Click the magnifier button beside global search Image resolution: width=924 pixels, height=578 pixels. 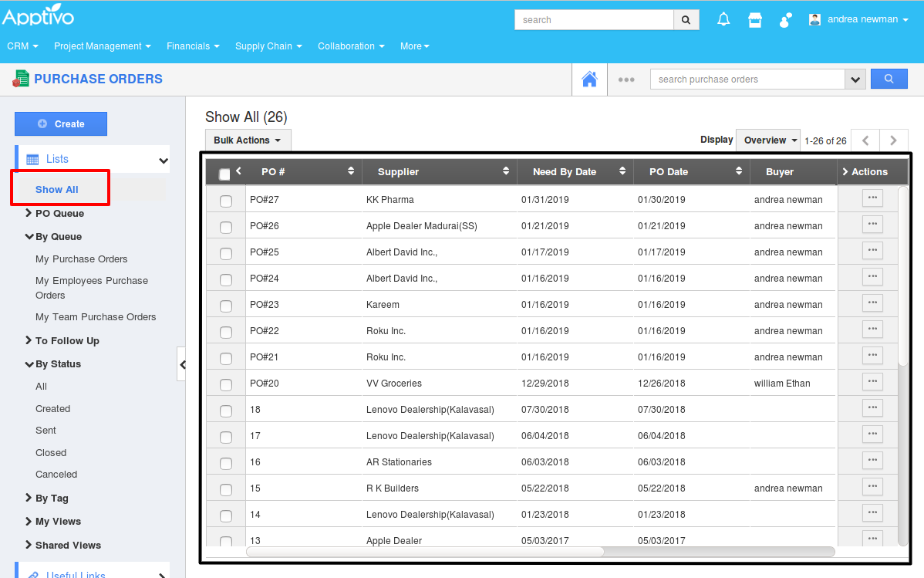[x=686, y=20]
